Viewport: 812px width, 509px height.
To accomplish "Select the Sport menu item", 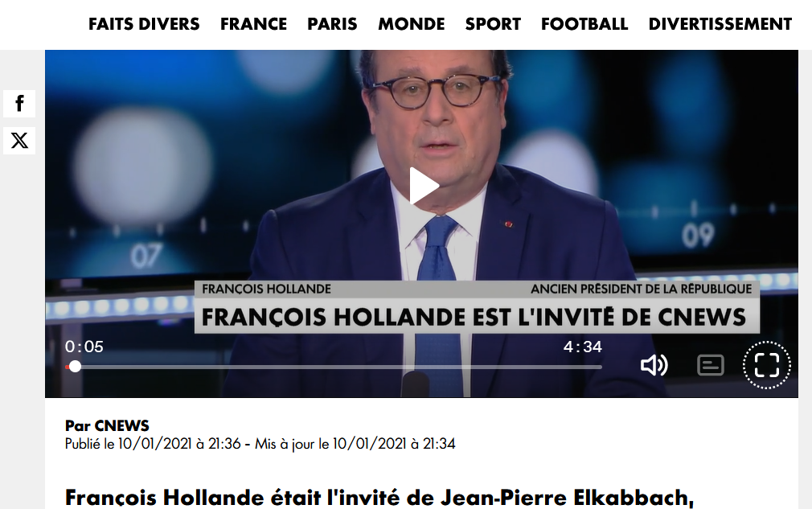I will pyautogui.click(x=493, y=24).
